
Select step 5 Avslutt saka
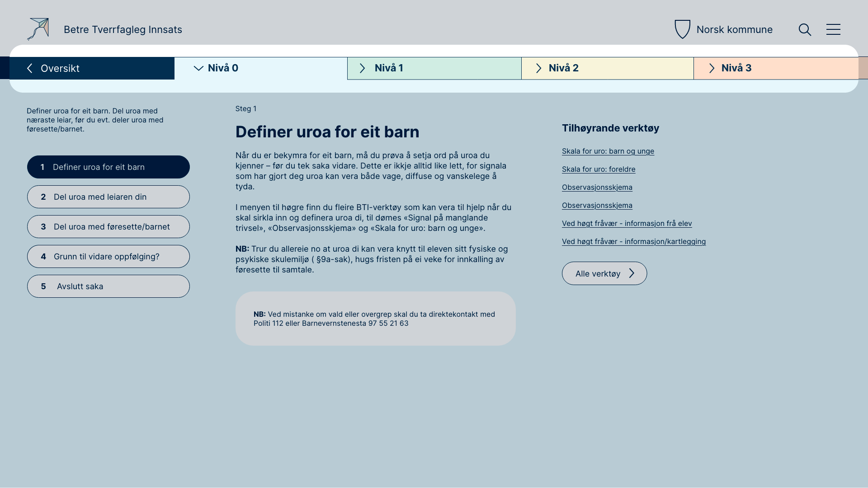click(108, 286)
